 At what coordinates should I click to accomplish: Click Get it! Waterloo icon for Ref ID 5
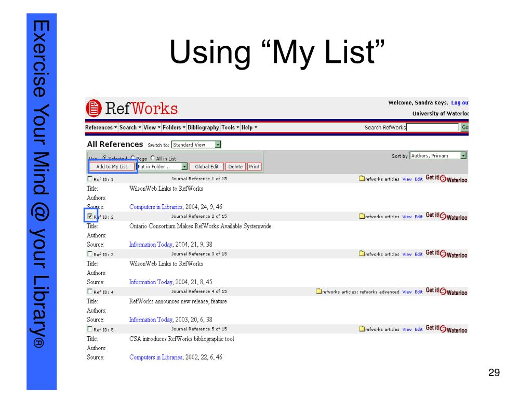click(446, 329)
